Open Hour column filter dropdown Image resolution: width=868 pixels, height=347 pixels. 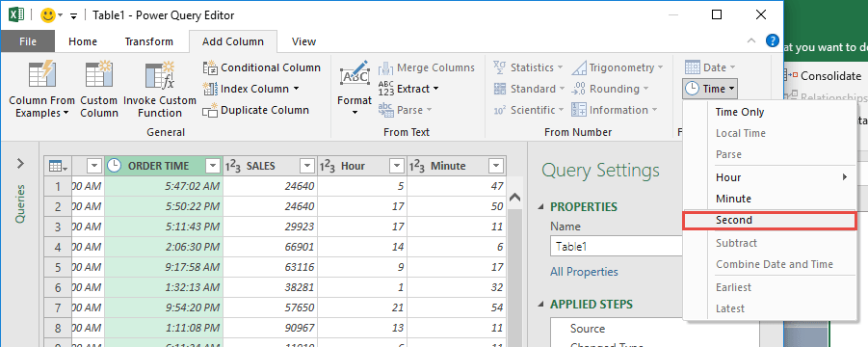(397, 166)
